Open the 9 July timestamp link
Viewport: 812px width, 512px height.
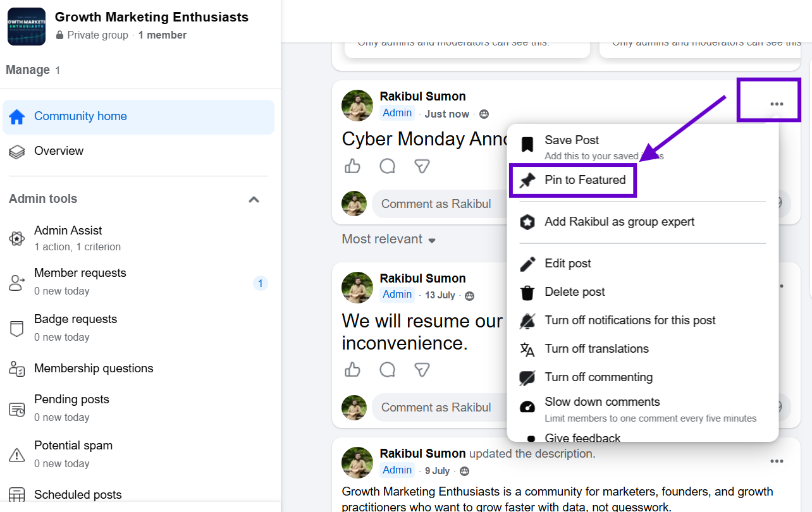point(437,471)
